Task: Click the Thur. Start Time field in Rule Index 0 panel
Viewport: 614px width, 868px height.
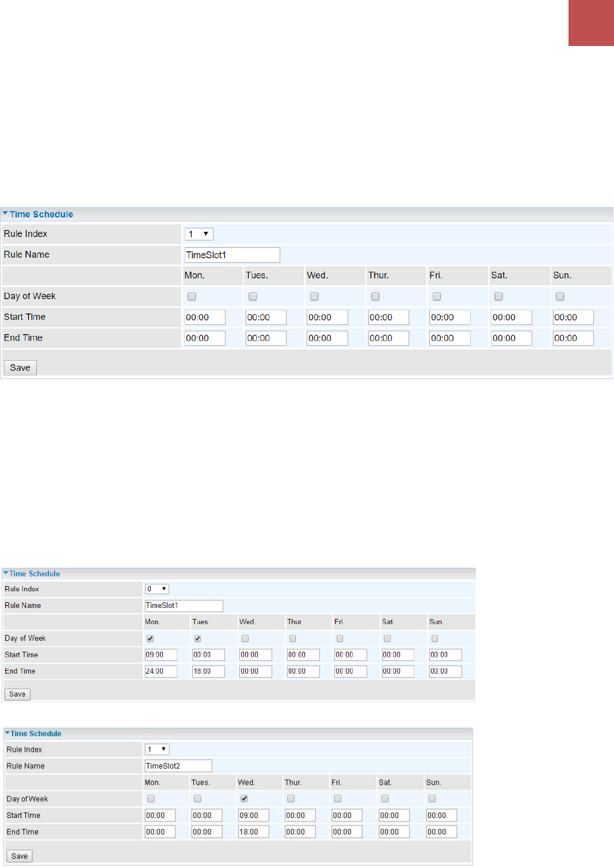Action: [x=303, y=655]
